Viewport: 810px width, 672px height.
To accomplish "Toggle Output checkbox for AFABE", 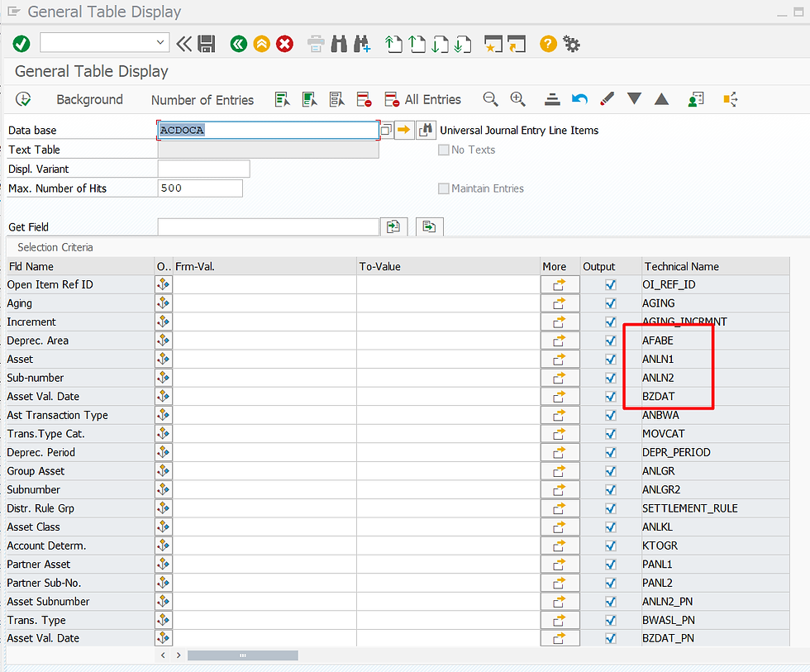I will coord(611,341).
